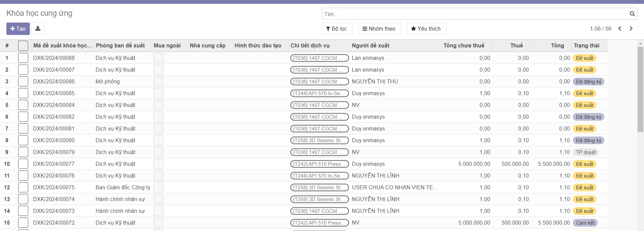644x231 pixels.
Task: Tick the select-all checkbox in header
Action: click(23, 45)
